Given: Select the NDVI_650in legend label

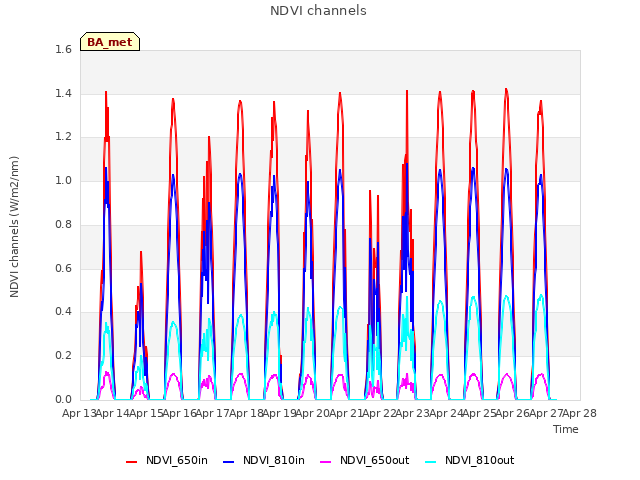Looking at the screenshot, I should (x=177, y=460).
